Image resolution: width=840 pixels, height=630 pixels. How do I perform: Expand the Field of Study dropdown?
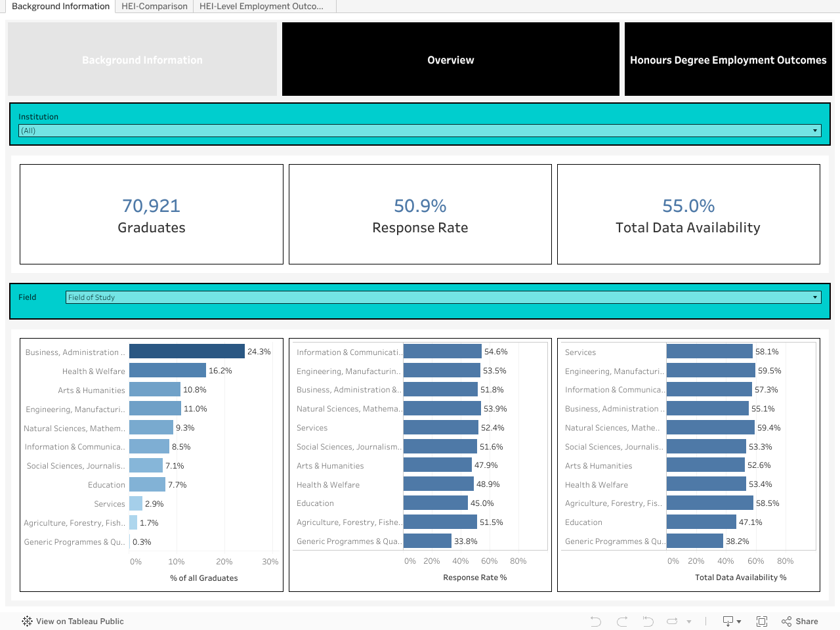[443, 297]
